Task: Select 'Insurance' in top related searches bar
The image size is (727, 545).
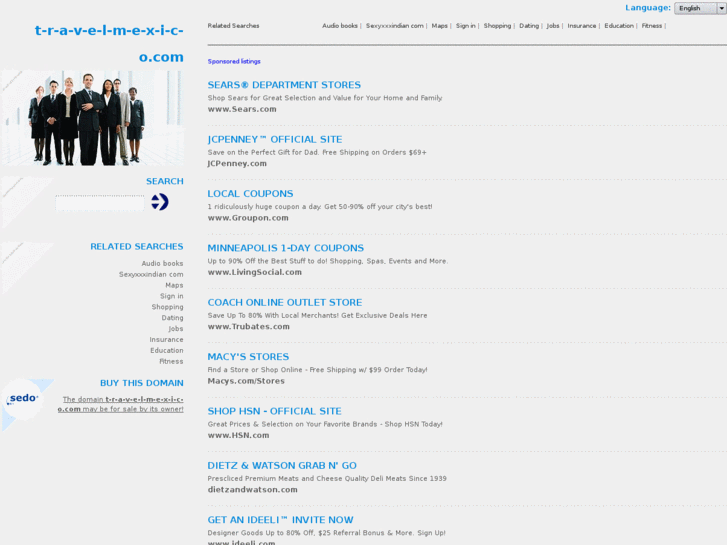Action: pyautogui.click(x=582, y=26)
